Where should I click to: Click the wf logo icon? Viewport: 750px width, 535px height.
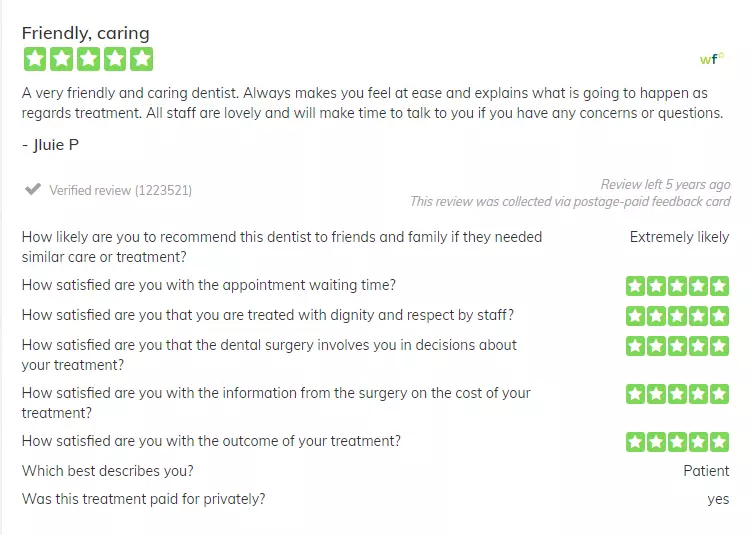coord(712,58)
